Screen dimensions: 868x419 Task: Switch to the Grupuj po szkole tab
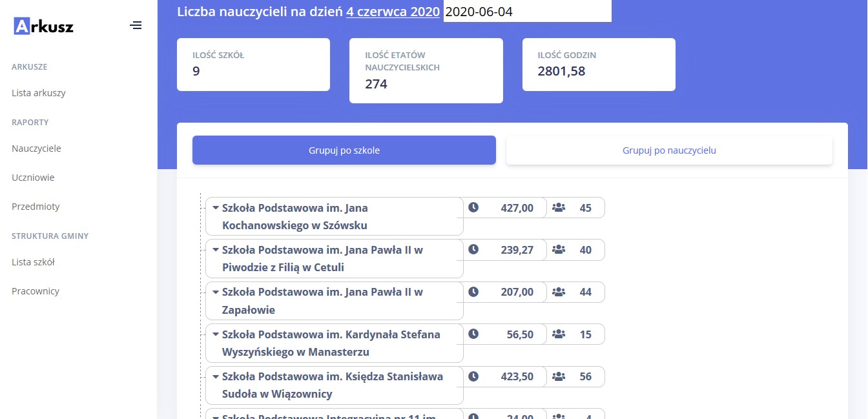click(344, 150)
